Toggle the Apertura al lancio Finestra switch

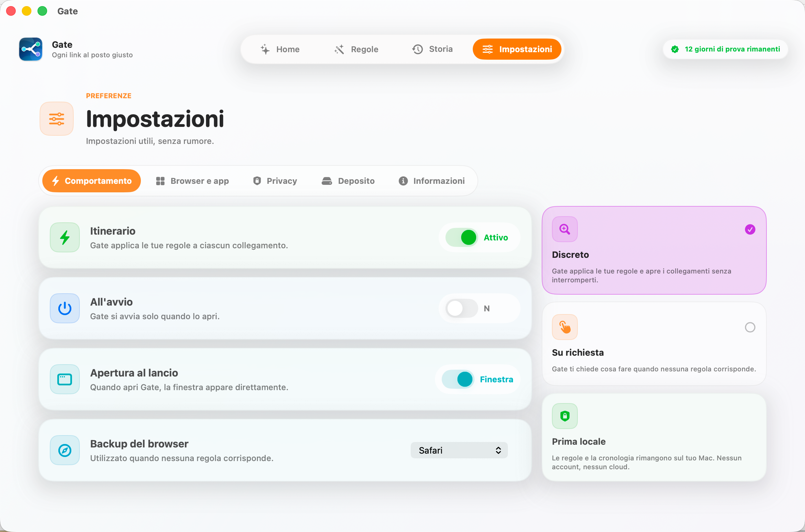point(458,379)
